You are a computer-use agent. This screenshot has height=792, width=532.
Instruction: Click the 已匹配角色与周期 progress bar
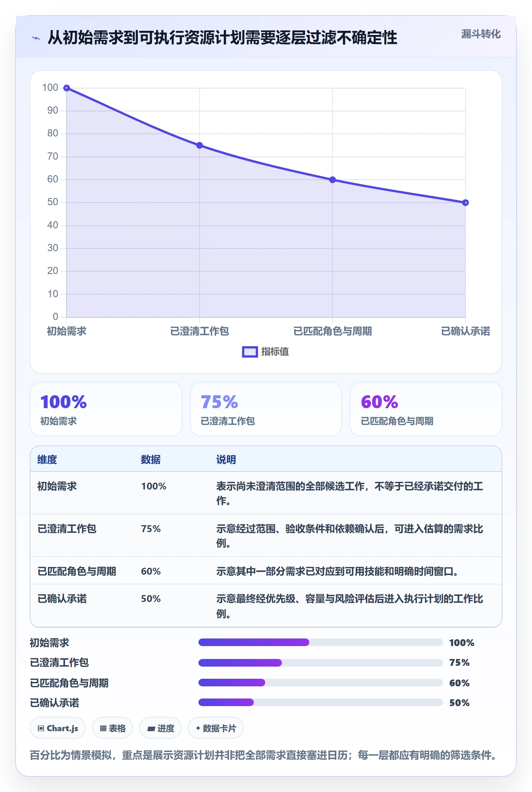pos(320,683)
